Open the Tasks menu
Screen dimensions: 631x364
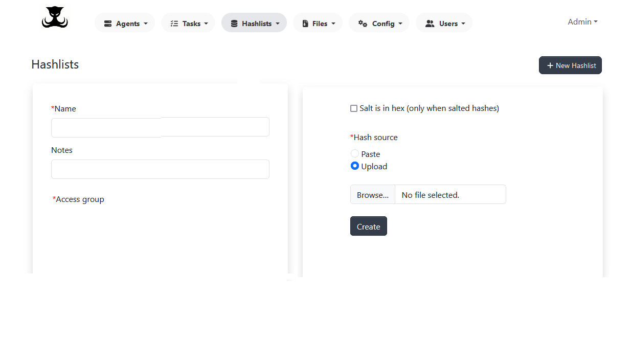pyautogui.click(x=188, y=22)
